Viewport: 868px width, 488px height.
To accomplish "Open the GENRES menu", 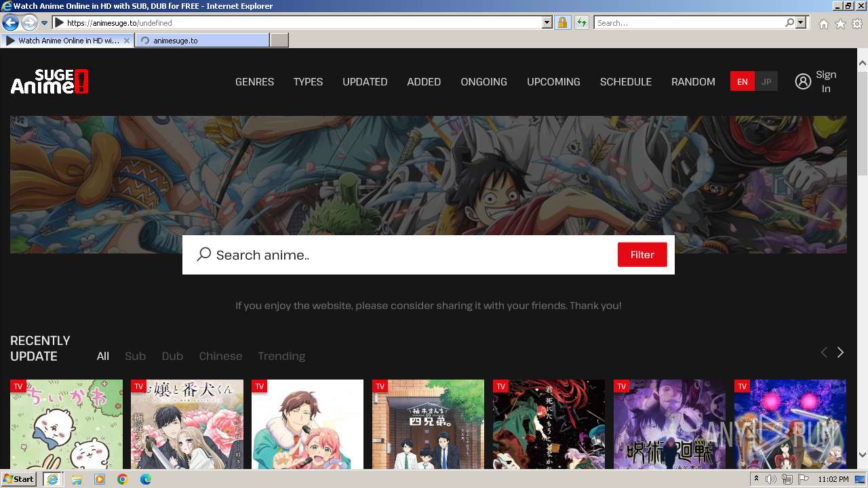I will [254, 81].
